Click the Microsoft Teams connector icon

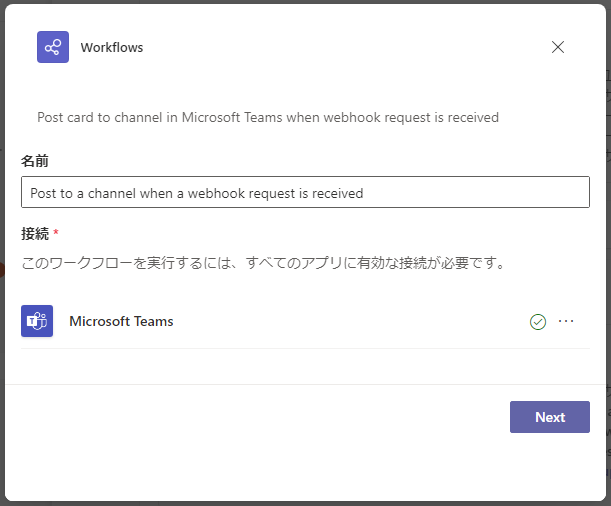point(37,321)
